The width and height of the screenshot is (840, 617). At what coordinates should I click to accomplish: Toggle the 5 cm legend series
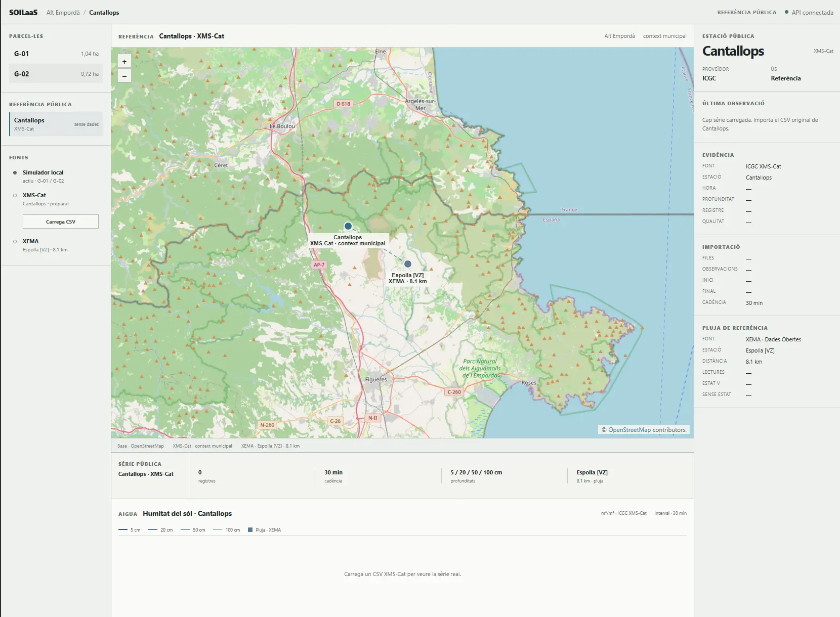[x=130, y=530]
